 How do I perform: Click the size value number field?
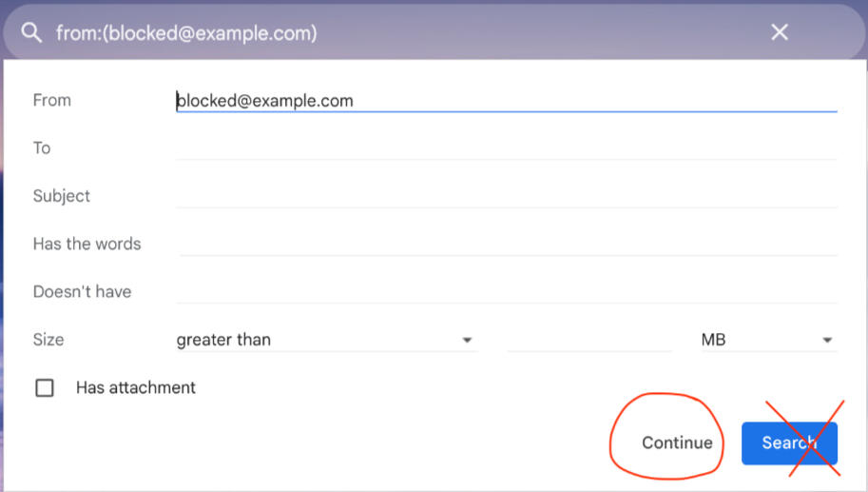coord(589,340)
